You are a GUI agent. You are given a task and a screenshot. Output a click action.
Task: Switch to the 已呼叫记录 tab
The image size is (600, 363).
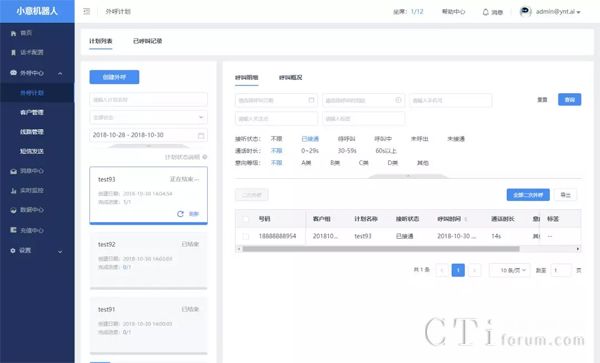(x=147, y=41)
